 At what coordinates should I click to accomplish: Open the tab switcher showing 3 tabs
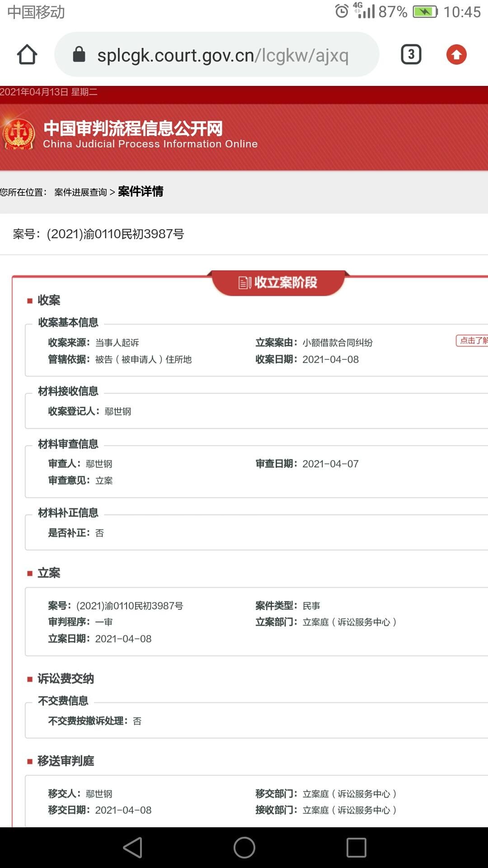[411, 55]
